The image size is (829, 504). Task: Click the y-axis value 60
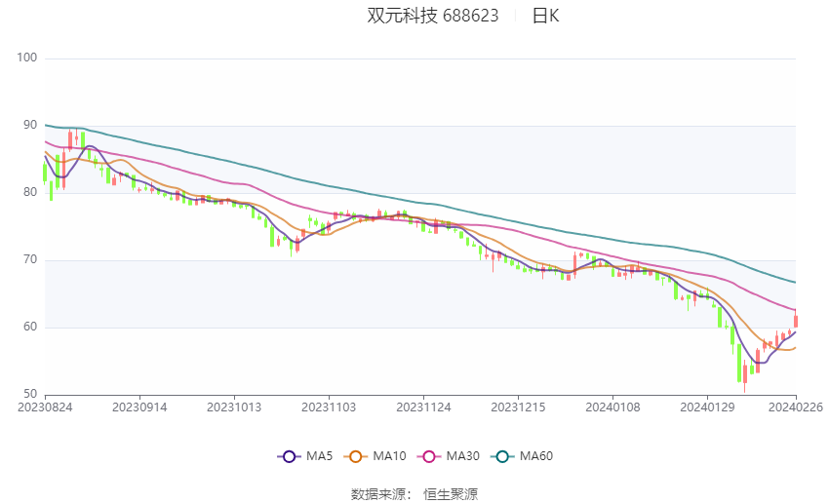pyautogui.click(x=30, y=327)
